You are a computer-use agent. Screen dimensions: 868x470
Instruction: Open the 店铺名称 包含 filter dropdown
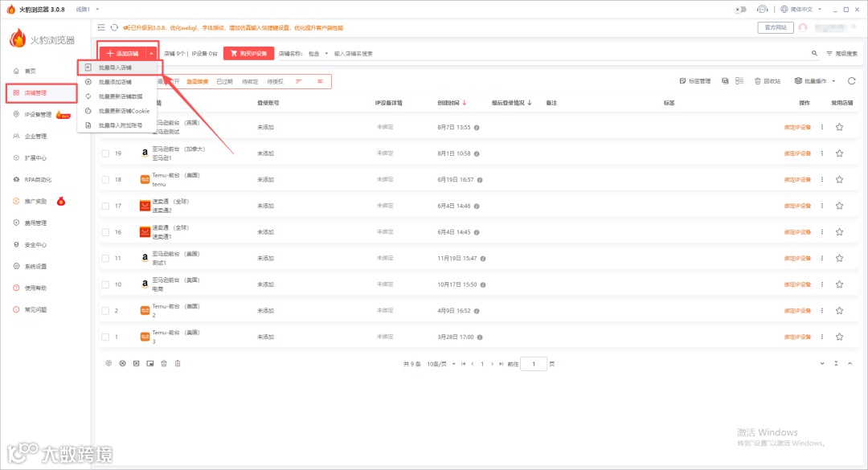[x=317, y=54]
